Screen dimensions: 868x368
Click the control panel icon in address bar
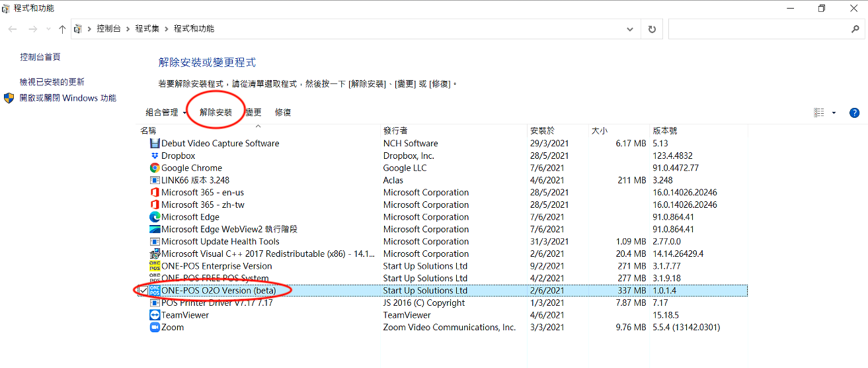(x=79, y=29)
